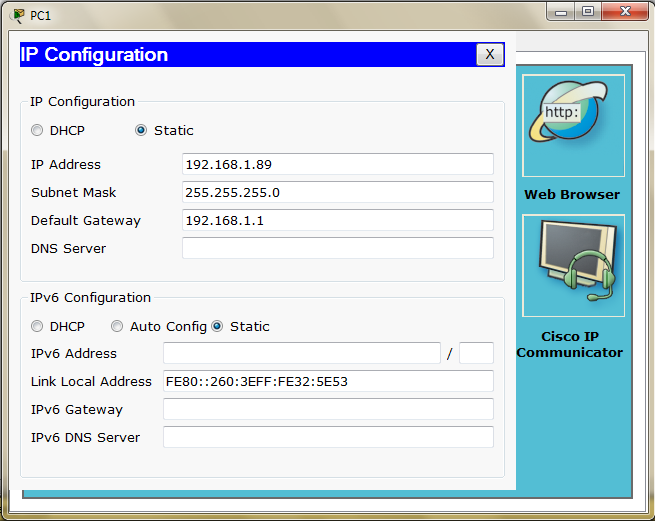Select the IPv4 DHCP radio button
The width and height of the screenshot is (655, 521).
pos(37,130)
